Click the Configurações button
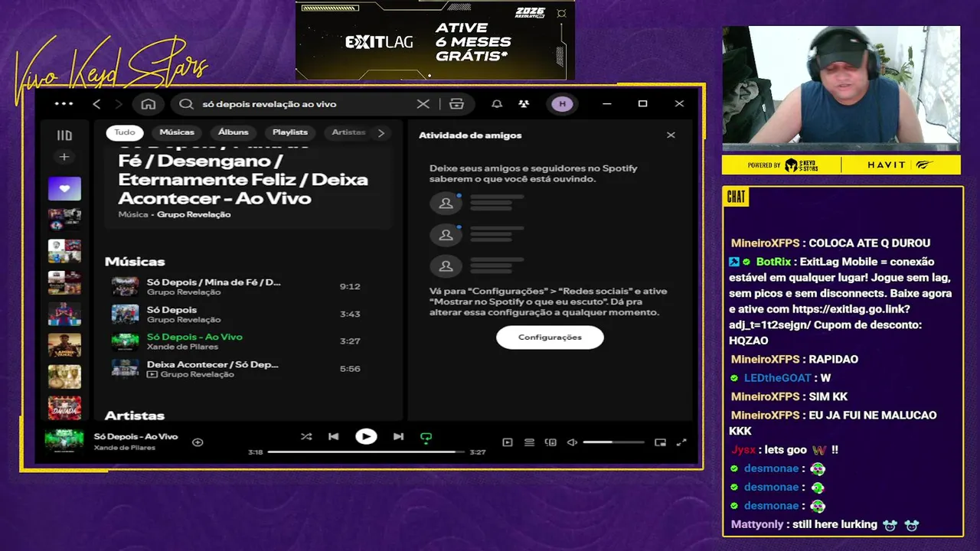The width and height of the screenshot is (980, 551). pos(550,337)
